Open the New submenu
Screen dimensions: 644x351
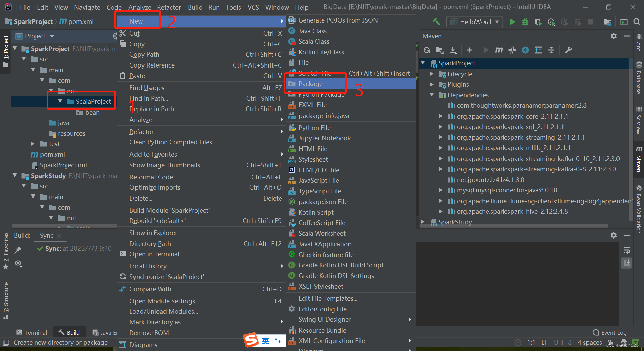pyautogui.click(x=201, y=21)
